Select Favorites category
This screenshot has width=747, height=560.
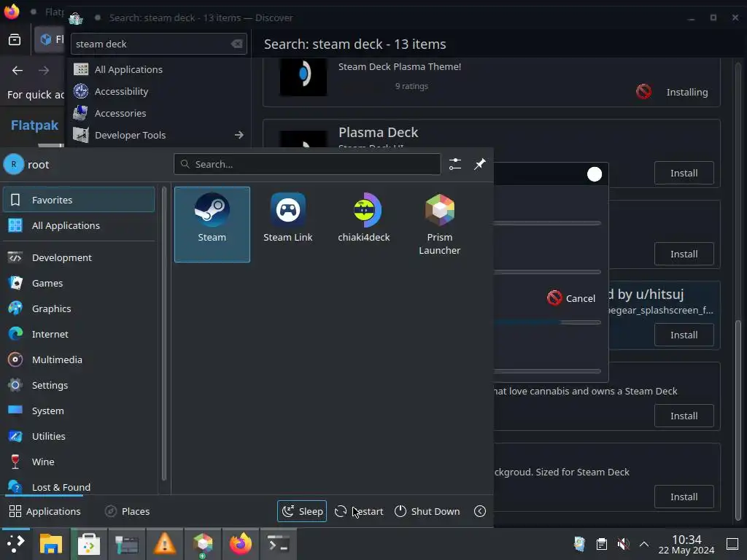click(x=79, y=200)
